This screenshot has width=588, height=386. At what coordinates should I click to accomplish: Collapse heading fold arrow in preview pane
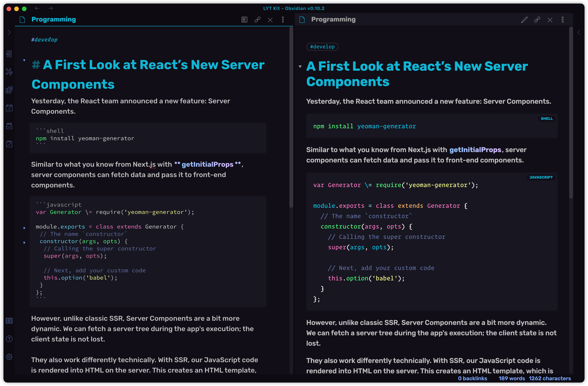(x=300, y=66)
